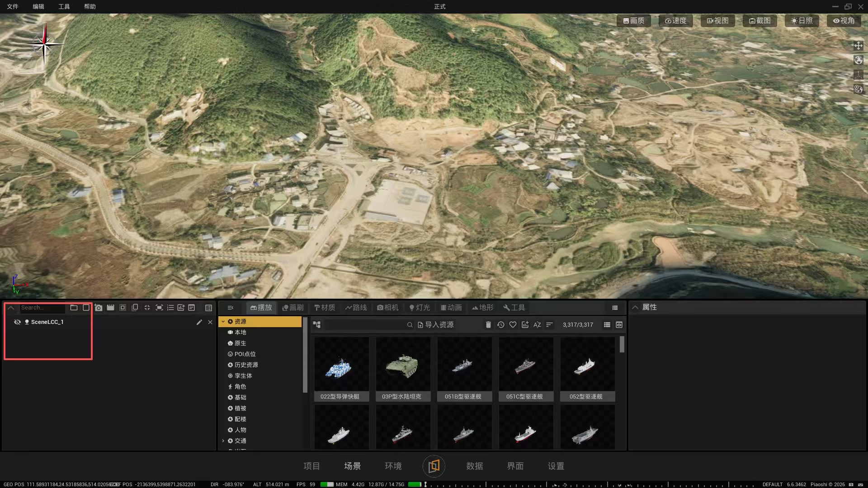Switch to the 材质 tab
The width and height of the screenshot is (868, 488).
pos(325,308)
